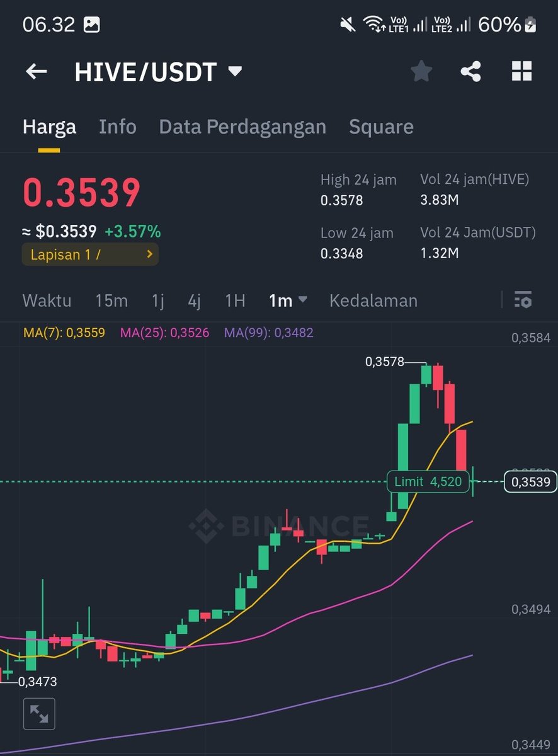Image resolution: width=558 pixels, height=756 pixels.
Task: Tap the 06.32 clock in status bar
Action: pos(48,25)
